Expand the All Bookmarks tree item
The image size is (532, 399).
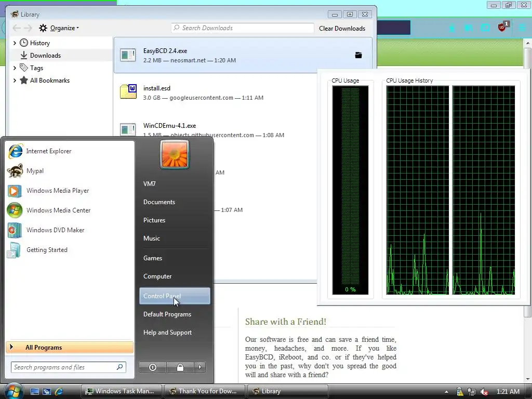15,81
